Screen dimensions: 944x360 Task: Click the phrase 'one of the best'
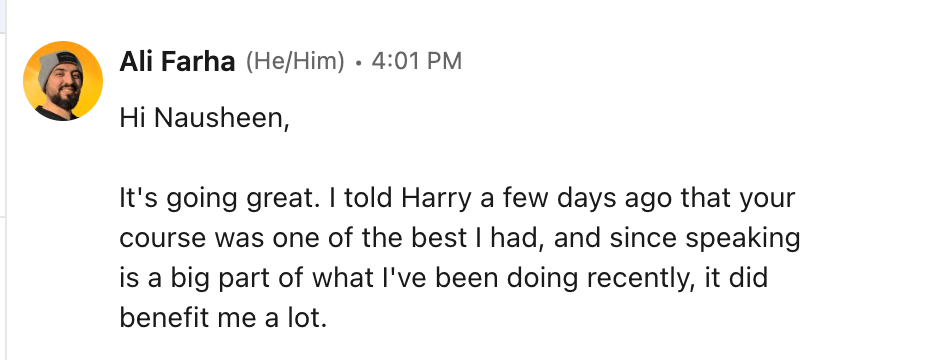[369, 238]
